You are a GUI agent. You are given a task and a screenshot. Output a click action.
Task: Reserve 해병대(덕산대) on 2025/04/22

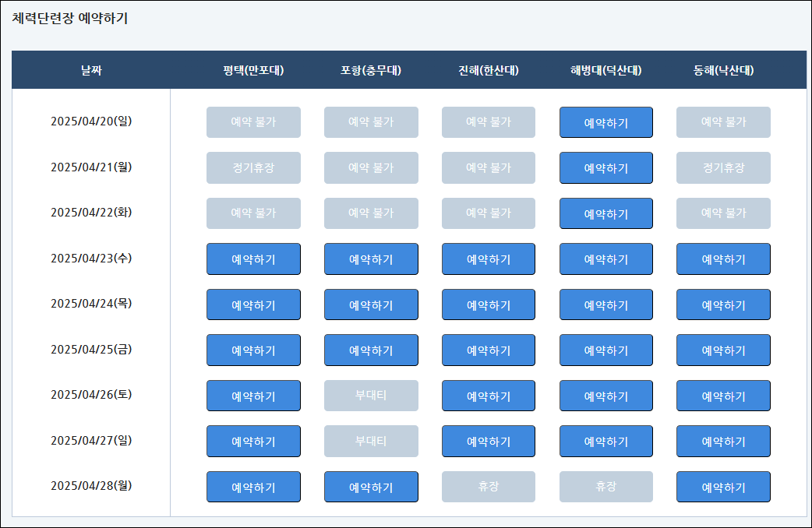tap(606, 213)
